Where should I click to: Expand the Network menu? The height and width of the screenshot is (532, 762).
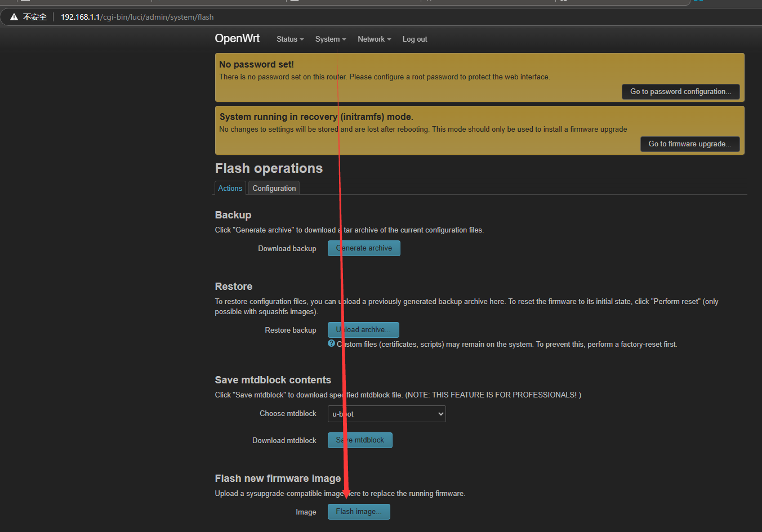tap(374, 39)
